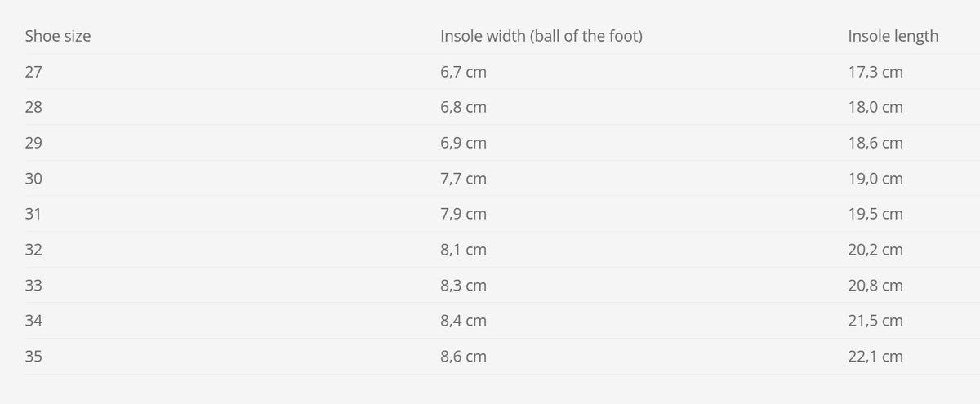Click the 8,6 cm width value
The image size is (980, 404).
463,357
